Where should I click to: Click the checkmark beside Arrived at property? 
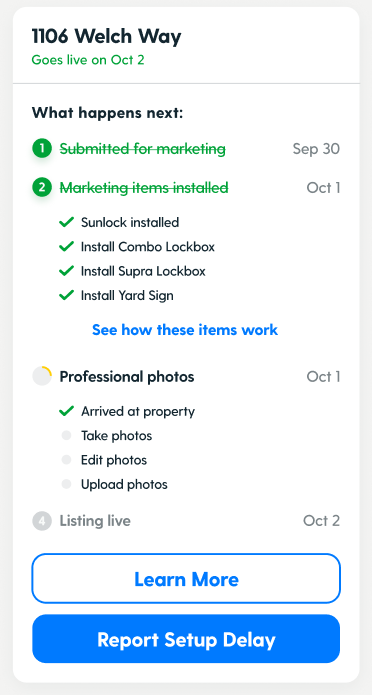click(66, 411)
